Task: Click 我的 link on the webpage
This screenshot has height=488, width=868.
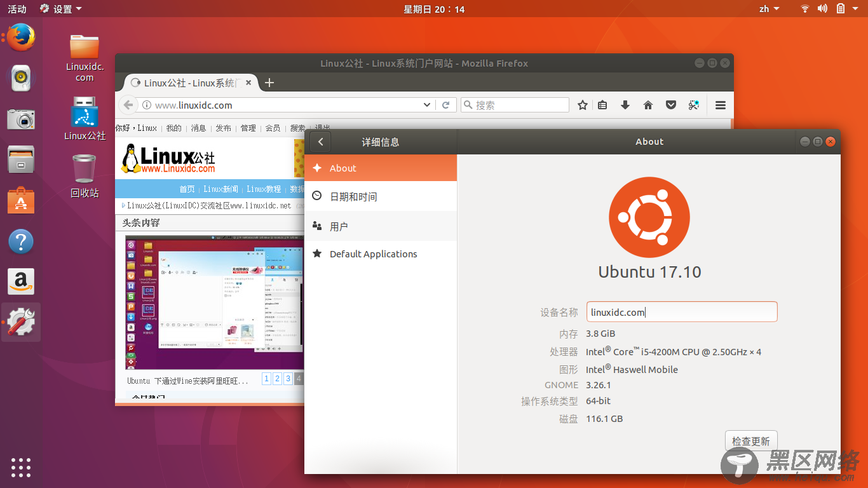Action: (174, 128)
